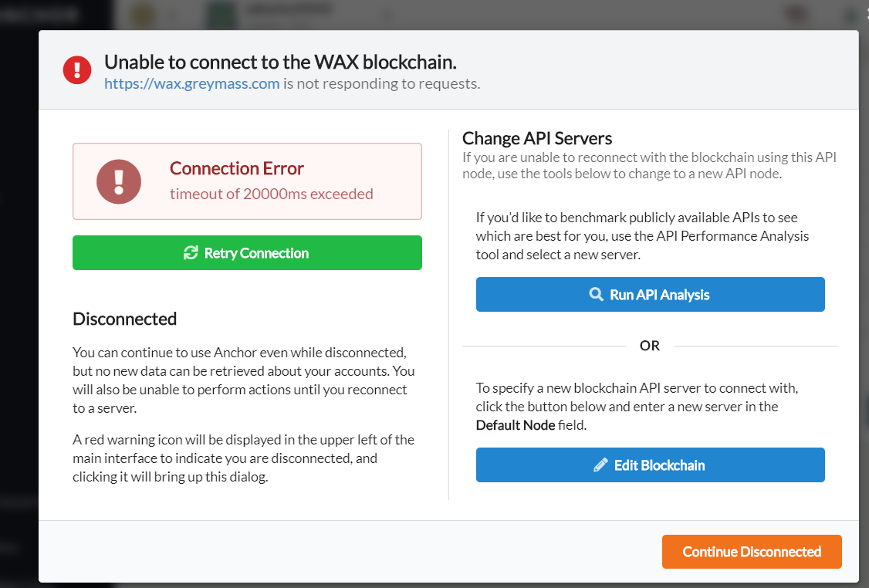Click the Connection Error alert panel
869x588 pixels.
[247, 181]
